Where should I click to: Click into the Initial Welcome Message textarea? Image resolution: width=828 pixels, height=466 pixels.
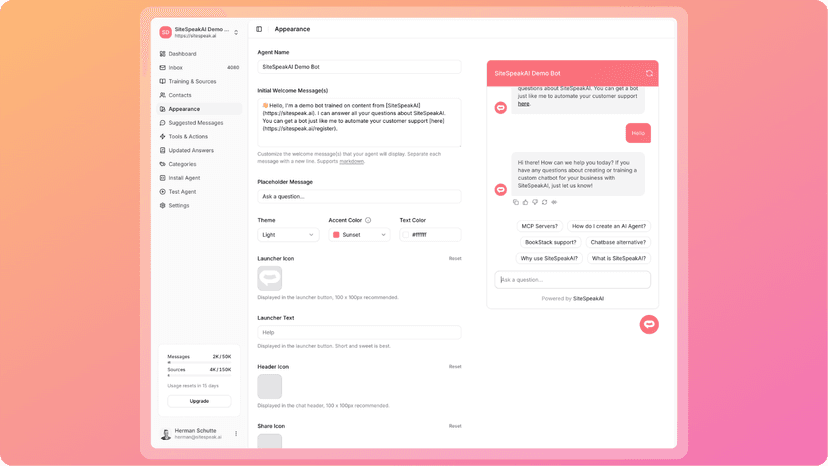click(x=359, y=123)
